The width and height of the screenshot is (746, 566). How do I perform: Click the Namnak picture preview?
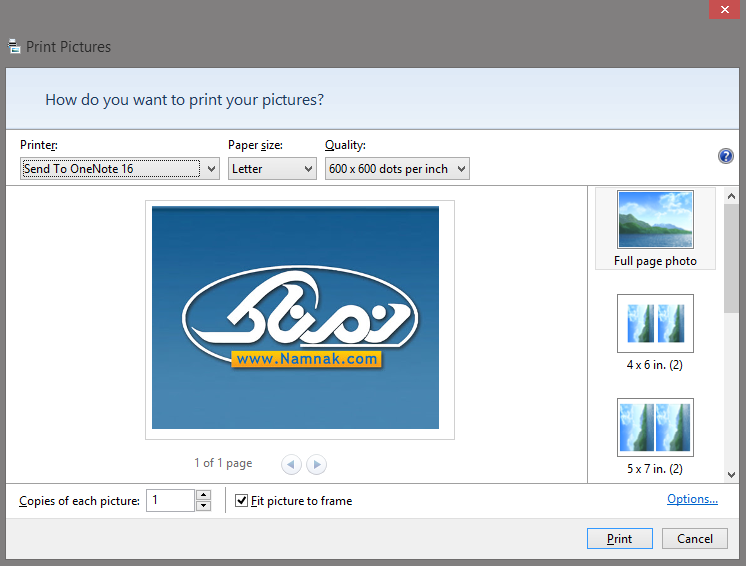295,317
